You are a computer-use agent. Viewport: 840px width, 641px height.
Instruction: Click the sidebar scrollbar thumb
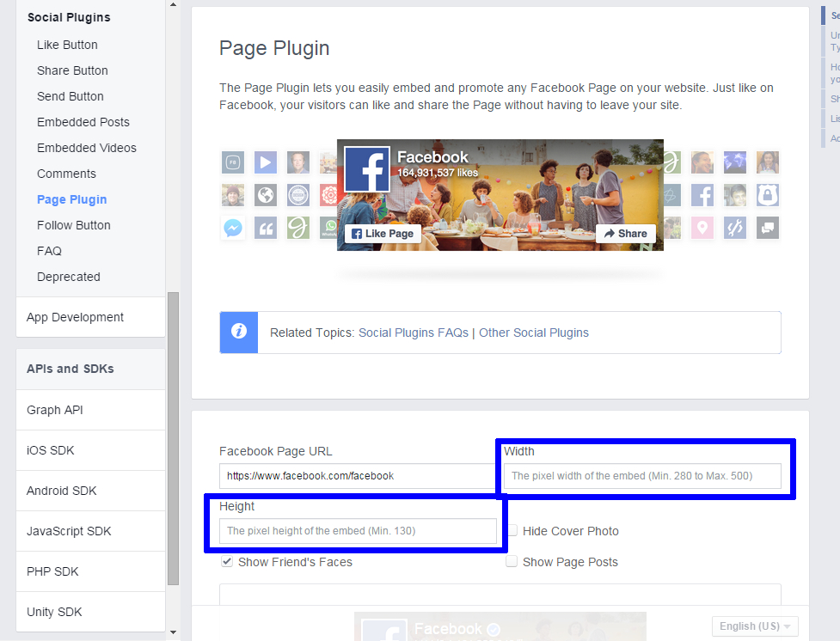[173, 438]
